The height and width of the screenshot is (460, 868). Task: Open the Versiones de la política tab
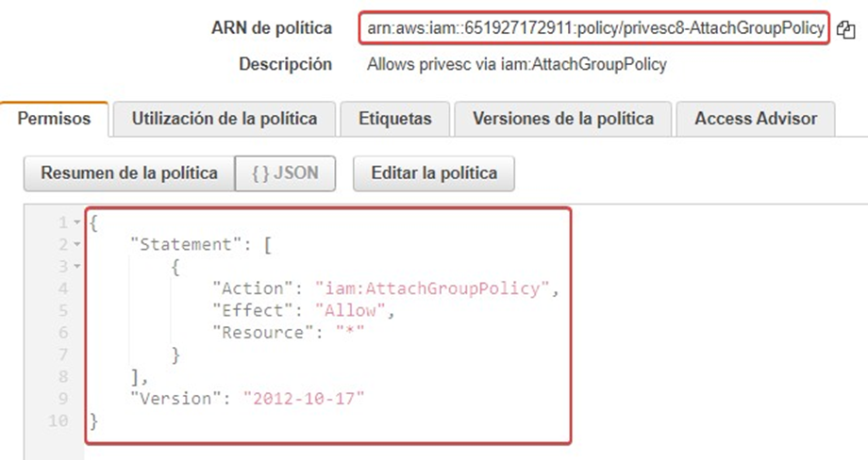click(x=562, y=120)
